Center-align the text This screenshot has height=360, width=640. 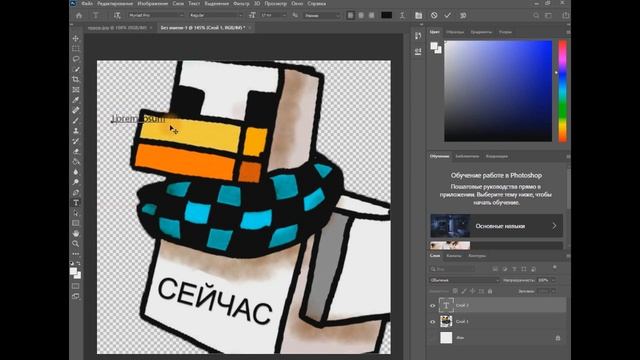361,16
